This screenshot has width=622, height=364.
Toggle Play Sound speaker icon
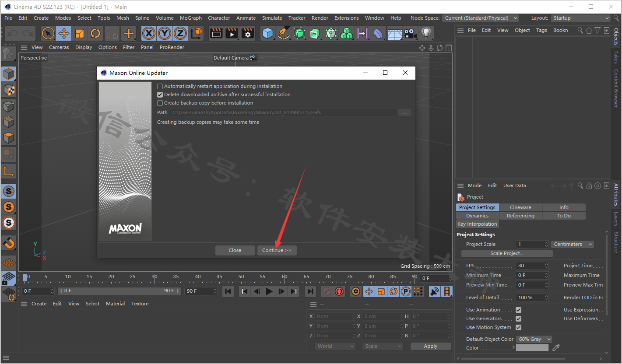click(x=435, y=291)
